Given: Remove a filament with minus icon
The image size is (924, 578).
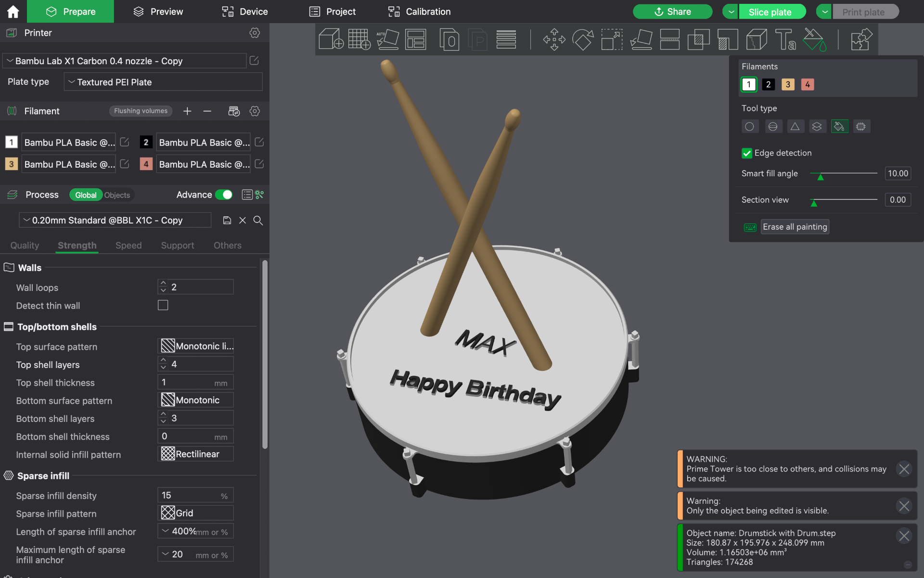Looking at the screenshot, I should tap(207, 111).
